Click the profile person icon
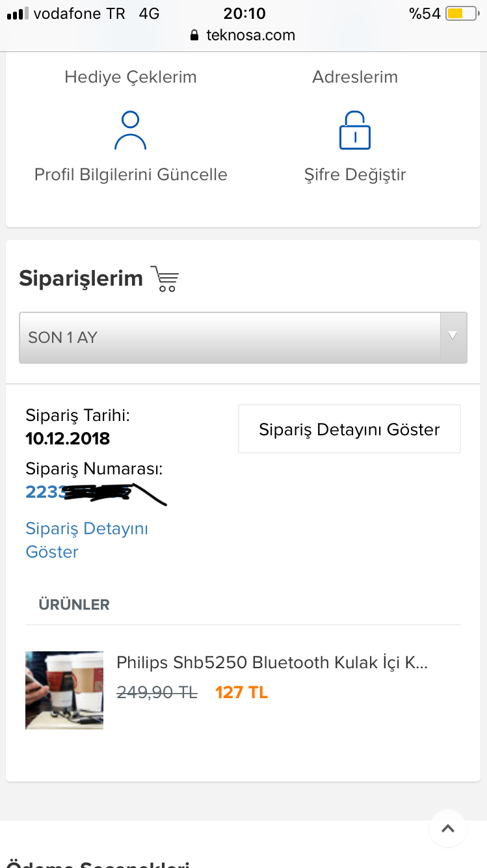 coord(131,131)
